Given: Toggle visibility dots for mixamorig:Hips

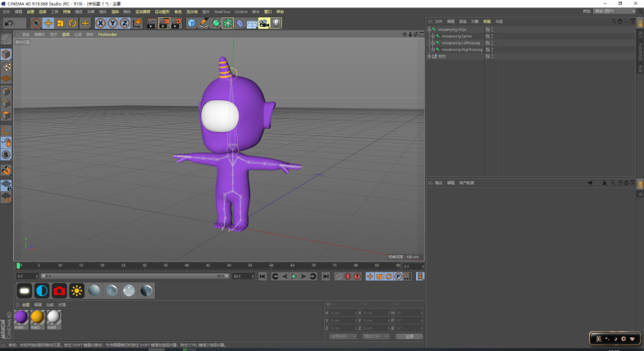Looking at the screenshot, I should pos(491,30).
